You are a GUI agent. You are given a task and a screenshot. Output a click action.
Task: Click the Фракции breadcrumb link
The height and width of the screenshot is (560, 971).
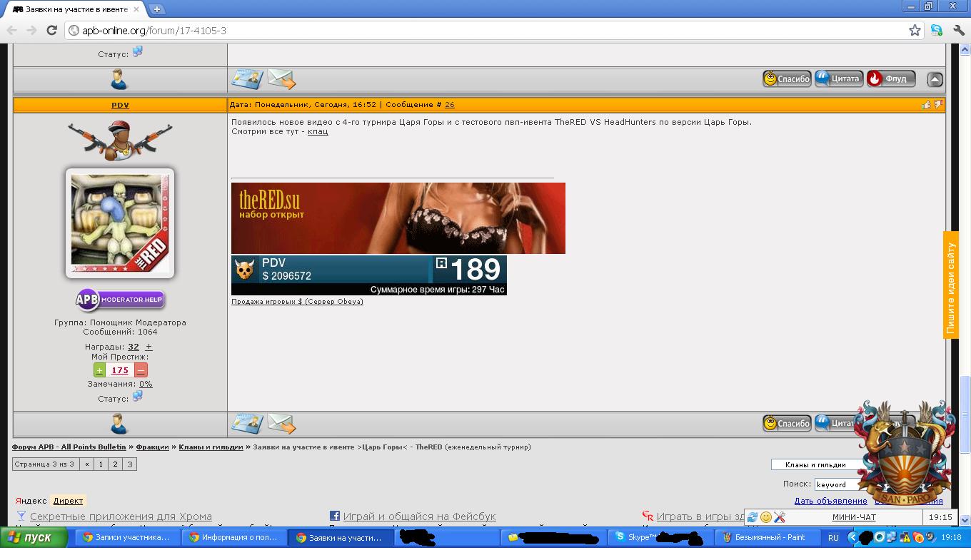(x=152, y=447)
